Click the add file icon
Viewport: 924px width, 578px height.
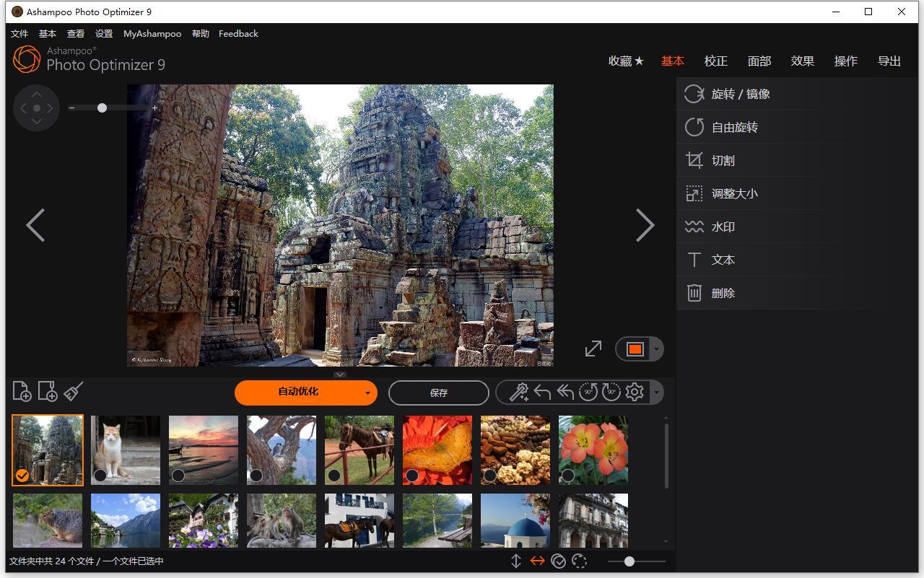point(22,392)
